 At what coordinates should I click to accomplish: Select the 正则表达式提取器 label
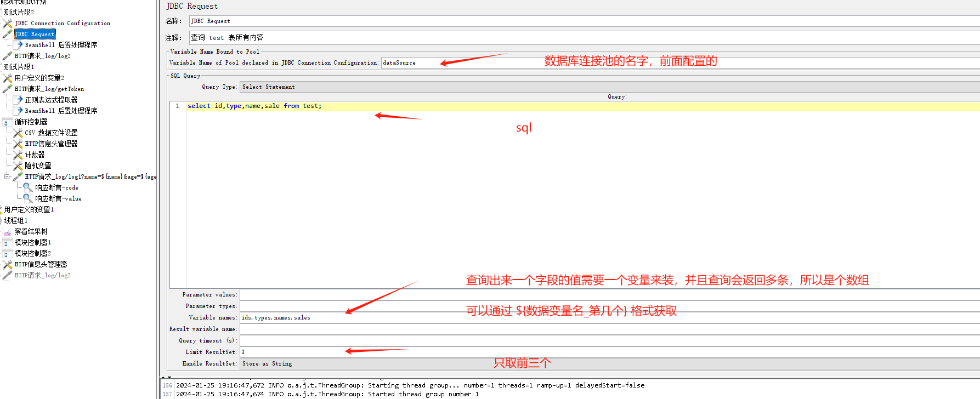click(x=52, y=100)
